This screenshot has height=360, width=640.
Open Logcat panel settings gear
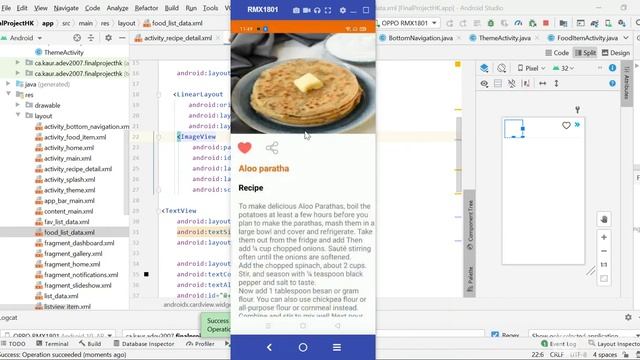(x=628, y=317)
